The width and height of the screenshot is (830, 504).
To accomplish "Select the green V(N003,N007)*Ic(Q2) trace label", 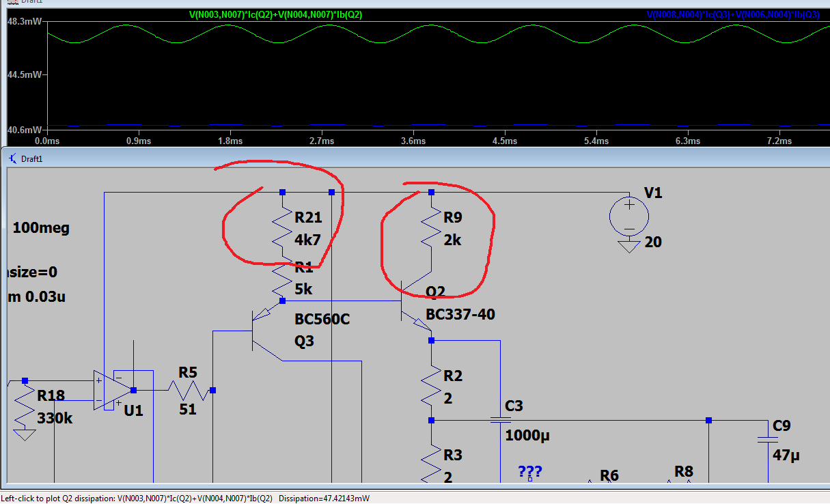I will pos(276,14).
